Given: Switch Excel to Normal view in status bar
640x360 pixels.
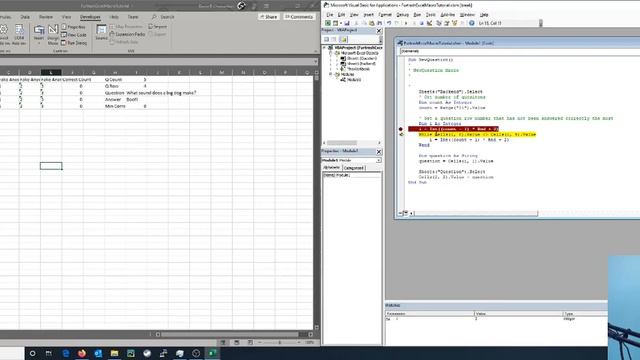Looking at the screenshot, I should tap(223, 342).
